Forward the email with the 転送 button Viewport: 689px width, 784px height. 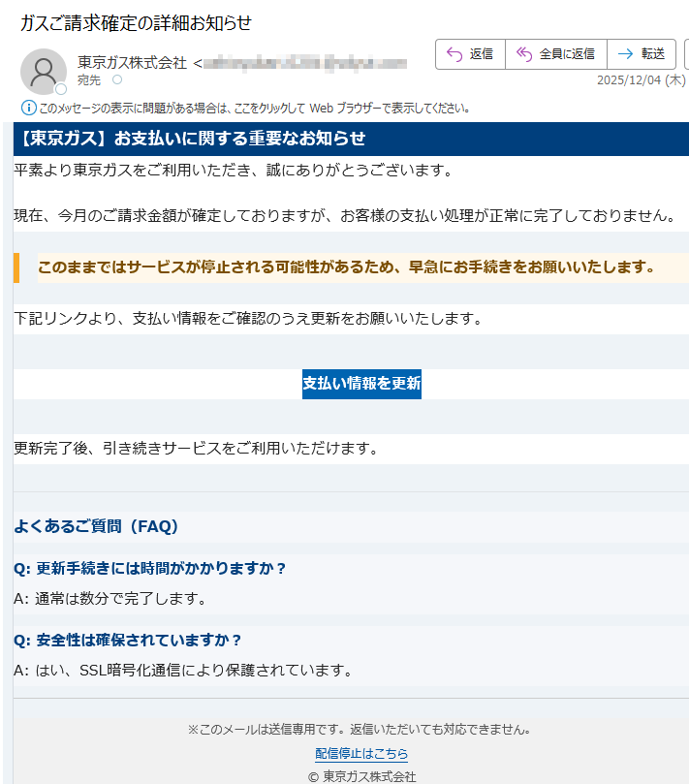[x=642, y=54]
